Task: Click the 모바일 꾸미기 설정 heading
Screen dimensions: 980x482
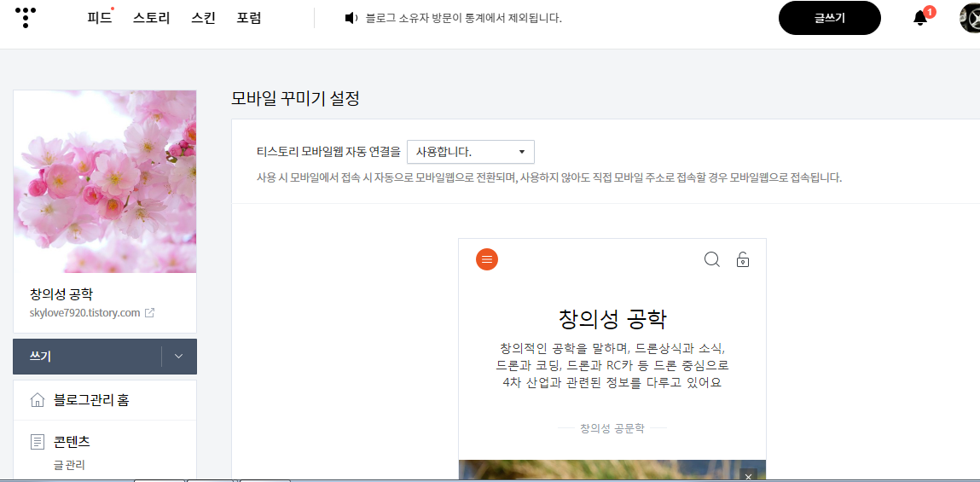Action: (x=295, y=99)
